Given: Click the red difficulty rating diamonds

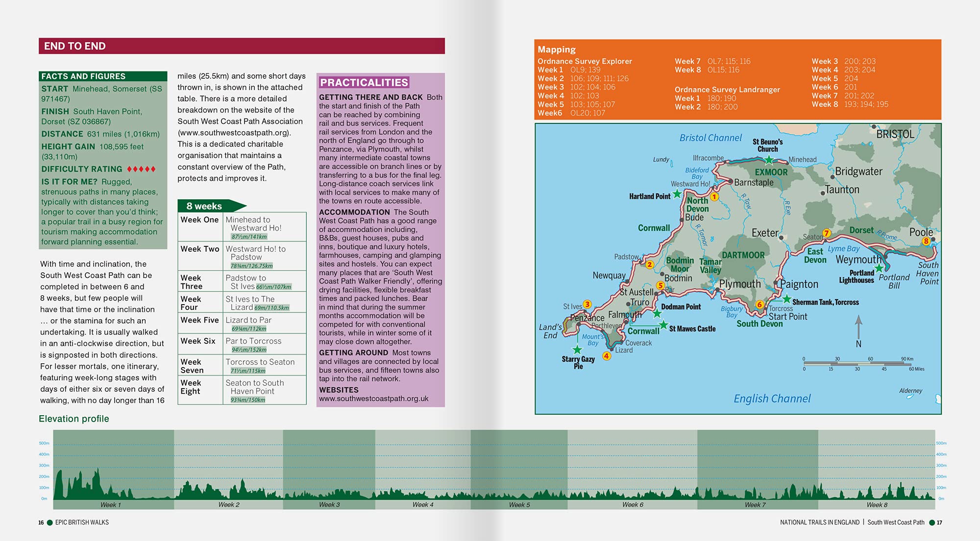Looking at the screenshot, I should point(141,169).
